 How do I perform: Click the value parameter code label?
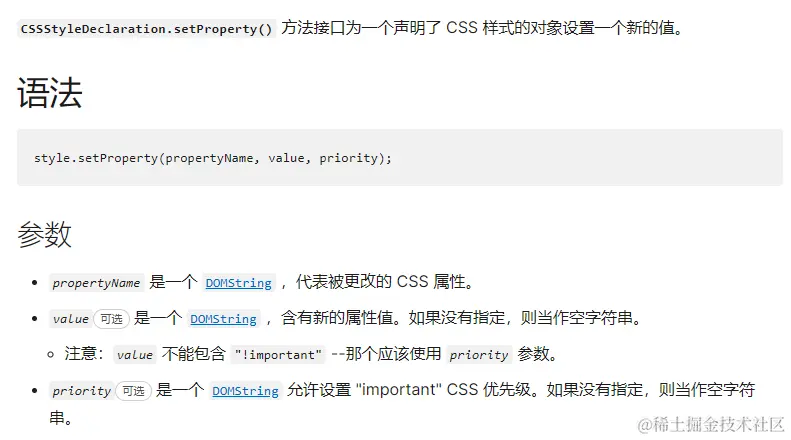tap(71, 319)
